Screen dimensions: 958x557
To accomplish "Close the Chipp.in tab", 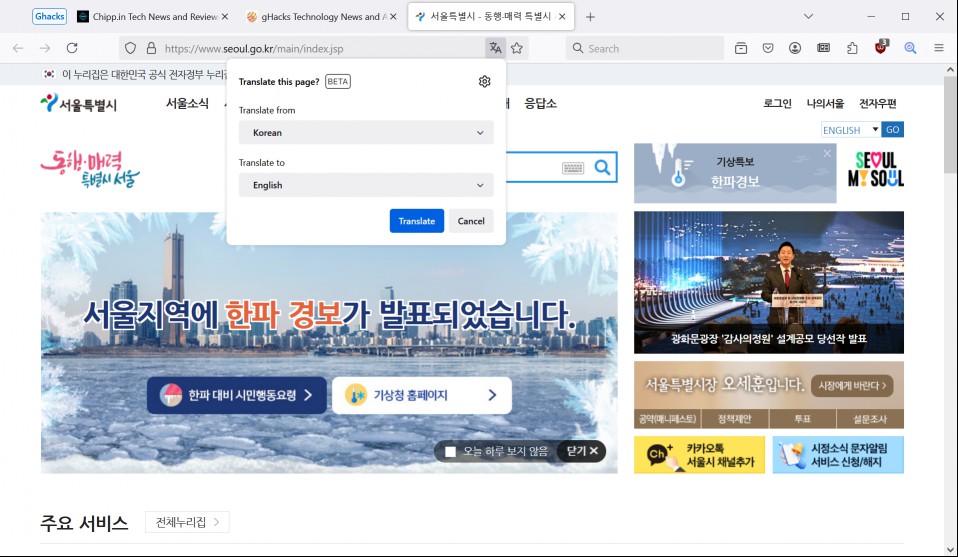I will pos(225,17).
